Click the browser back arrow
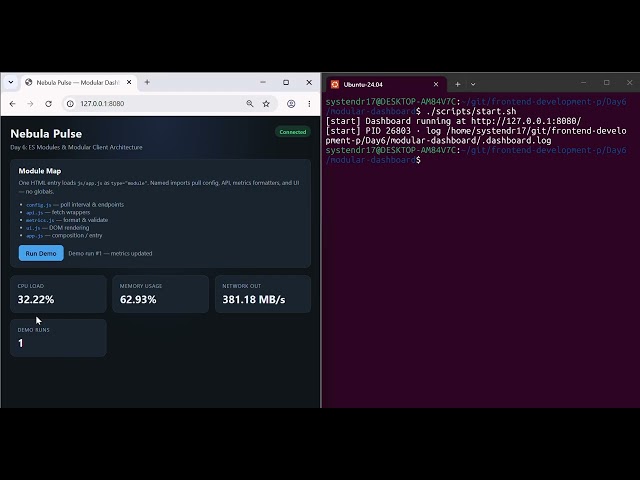 [12, 104]
